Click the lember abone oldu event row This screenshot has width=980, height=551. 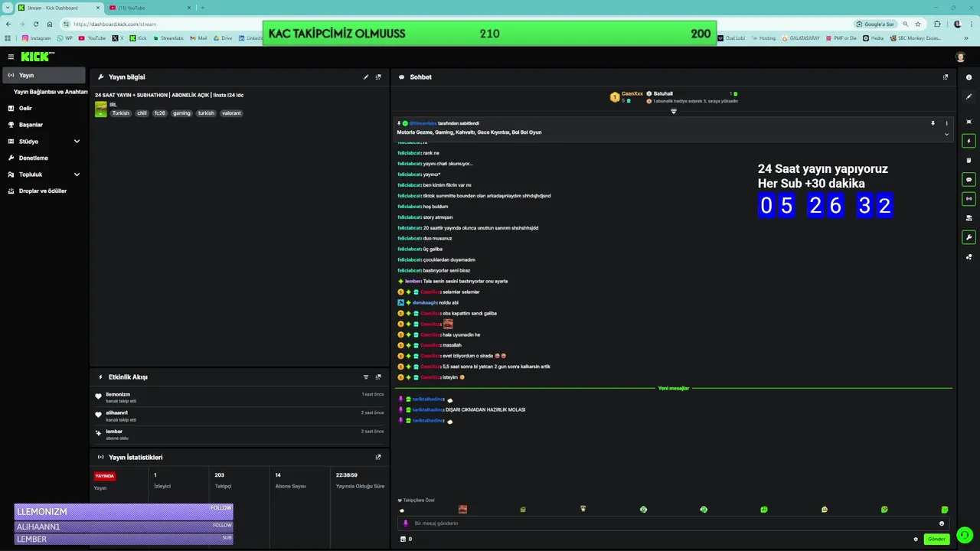[240, 435]
